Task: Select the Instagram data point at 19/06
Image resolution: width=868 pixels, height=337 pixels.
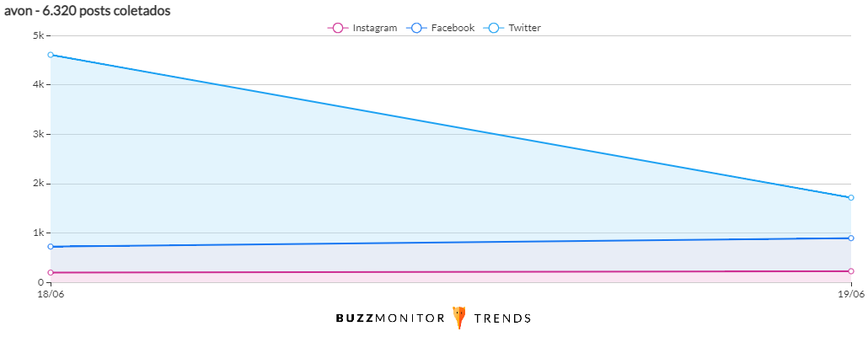Action: coord(851,271)
